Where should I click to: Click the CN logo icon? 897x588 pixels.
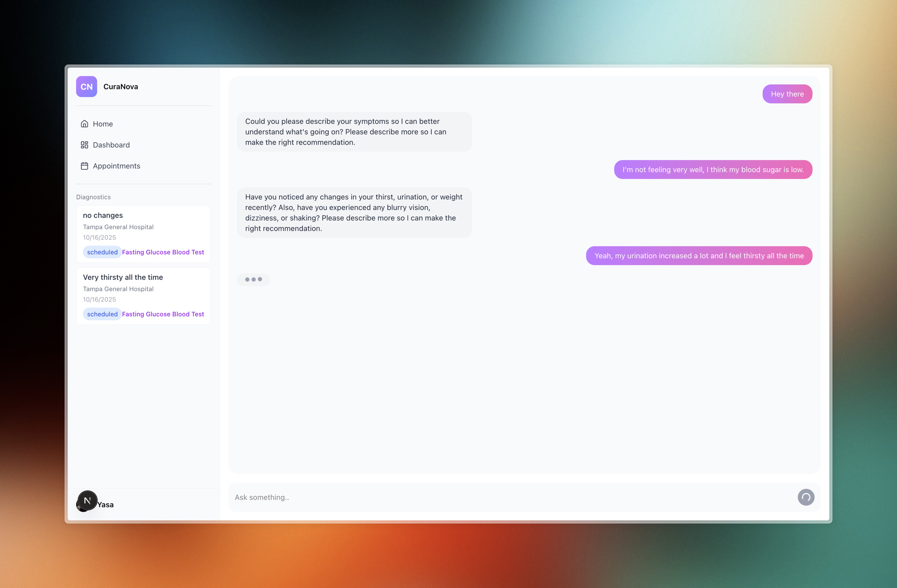tap(86, 87)
